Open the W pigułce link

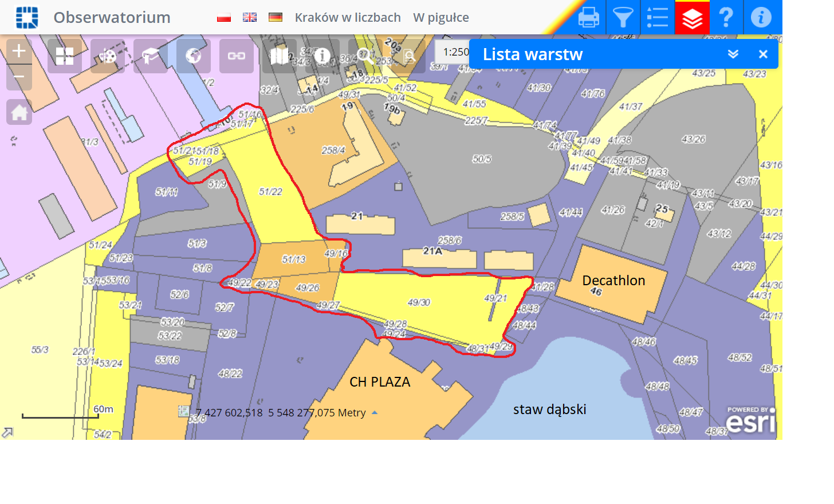coord(441,18)
